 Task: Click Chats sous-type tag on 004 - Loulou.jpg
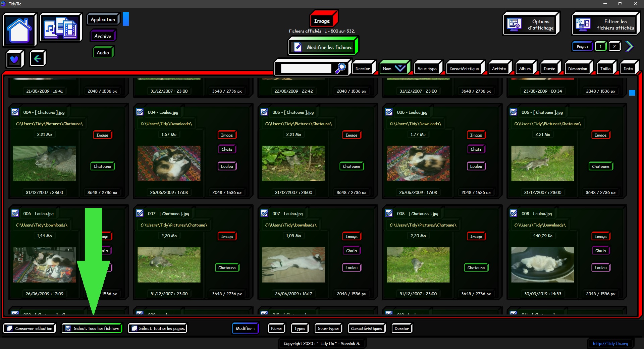227,149
